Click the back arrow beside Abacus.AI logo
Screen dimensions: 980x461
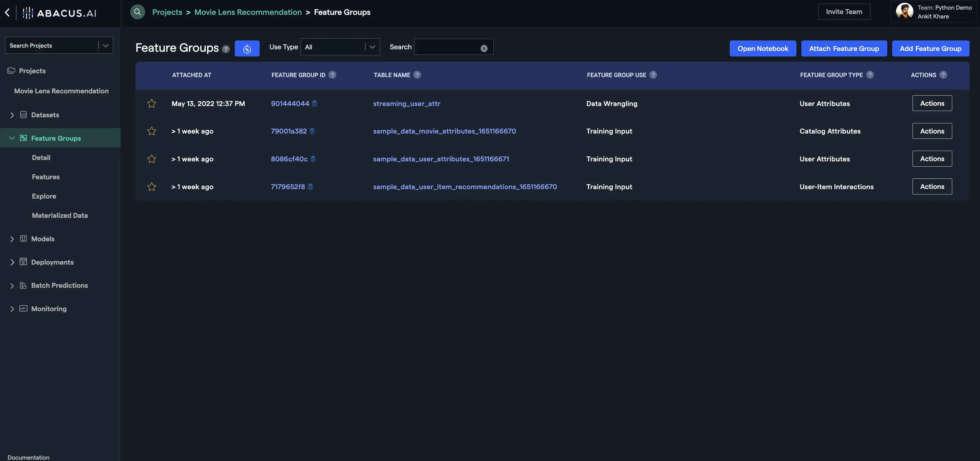pyautogui.click(x=7, y=13)
